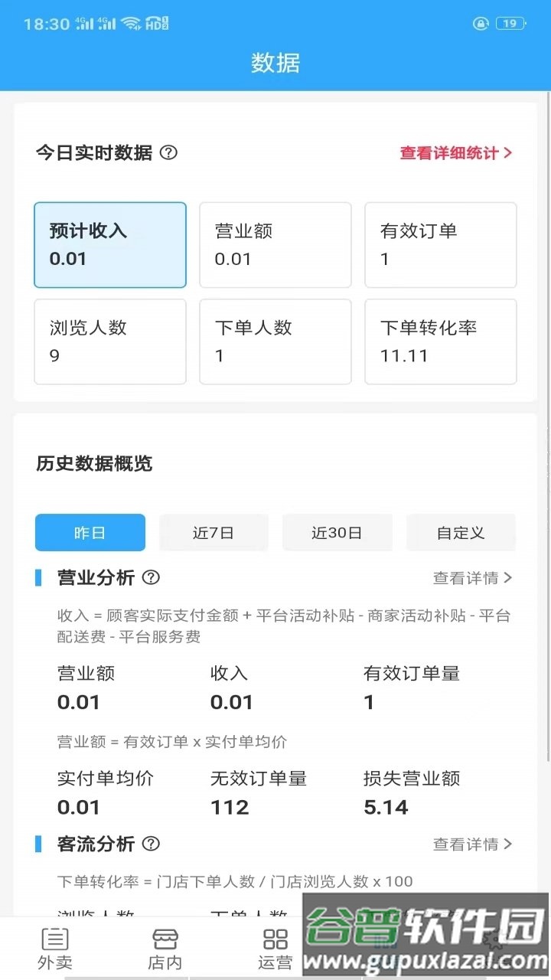Switch to 近7日 time range

click(x=214, y=533)
